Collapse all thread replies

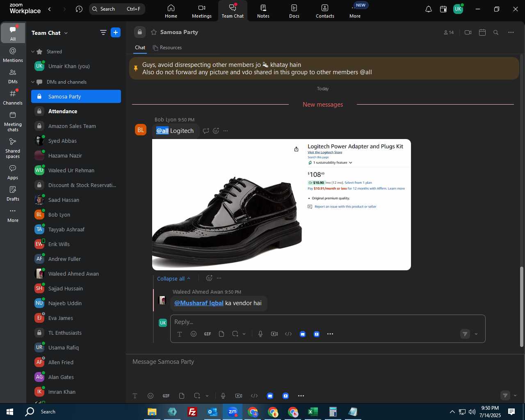174,278
